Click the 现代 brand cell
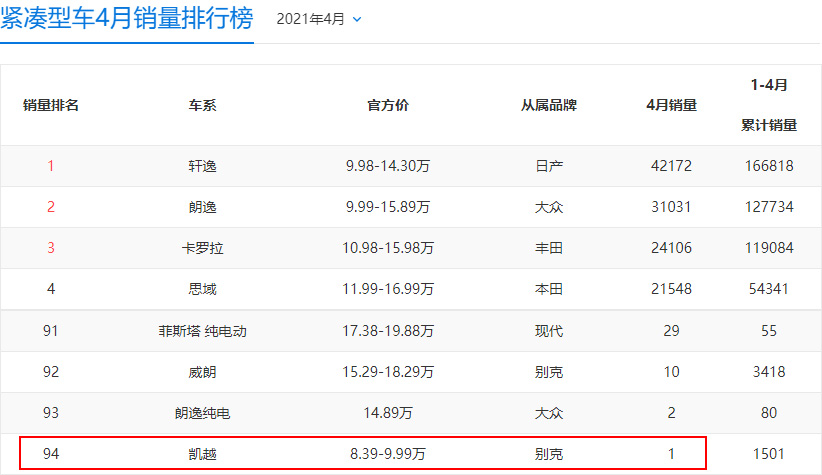The height and width of the screenshot is (475, 822). [x=549, y=331]
